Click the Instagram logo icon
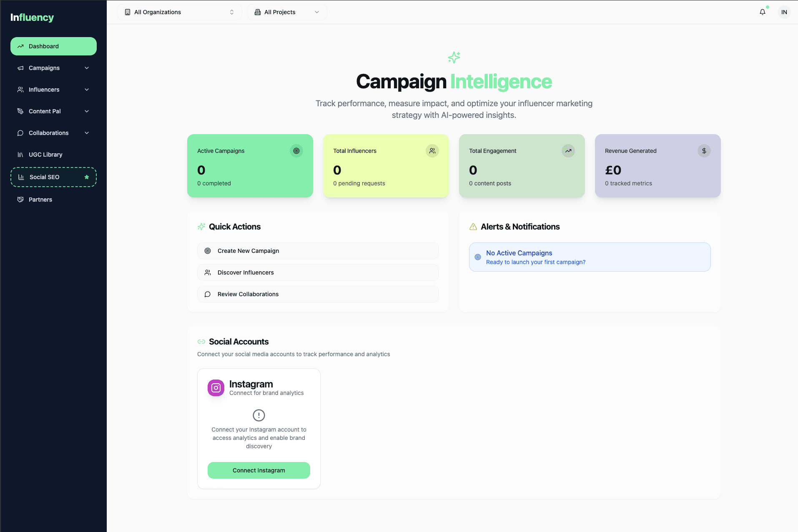798x532 pixels. point(216,387)
